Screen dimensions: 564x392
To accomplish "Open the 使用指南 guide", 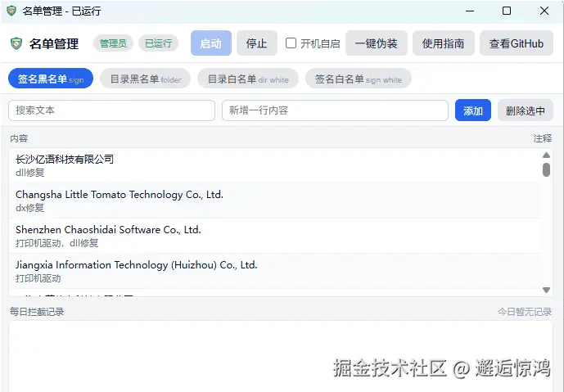I will [443, 43].
